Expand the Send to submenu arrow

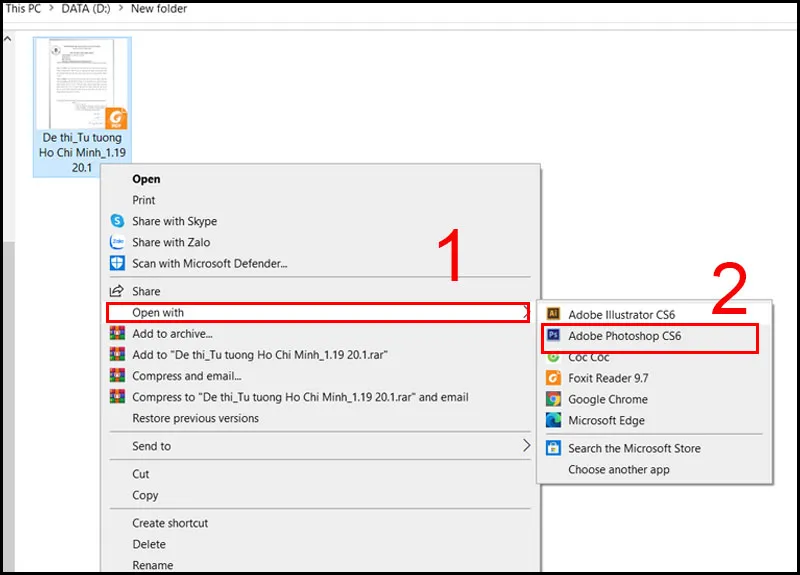(x=526, y=446)
